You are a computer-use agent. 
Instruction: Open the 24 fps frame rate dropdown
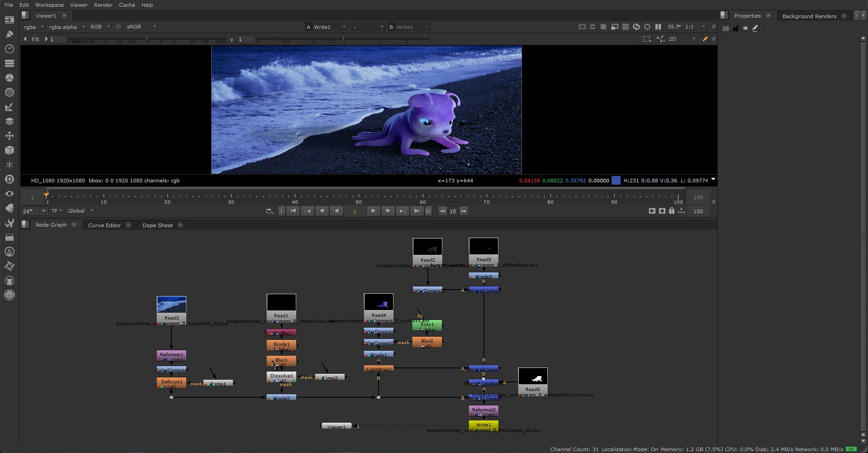34,211
